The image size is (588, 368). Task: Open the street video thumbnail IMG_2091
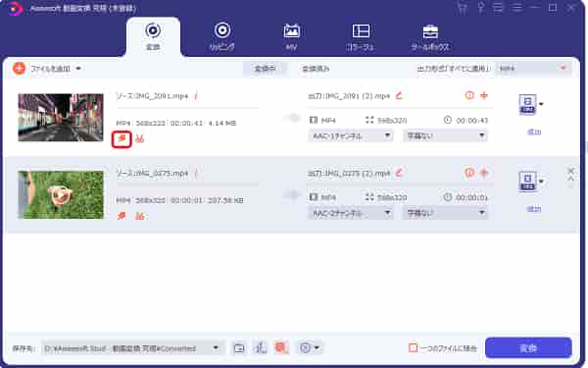click(x=61, y=118)
